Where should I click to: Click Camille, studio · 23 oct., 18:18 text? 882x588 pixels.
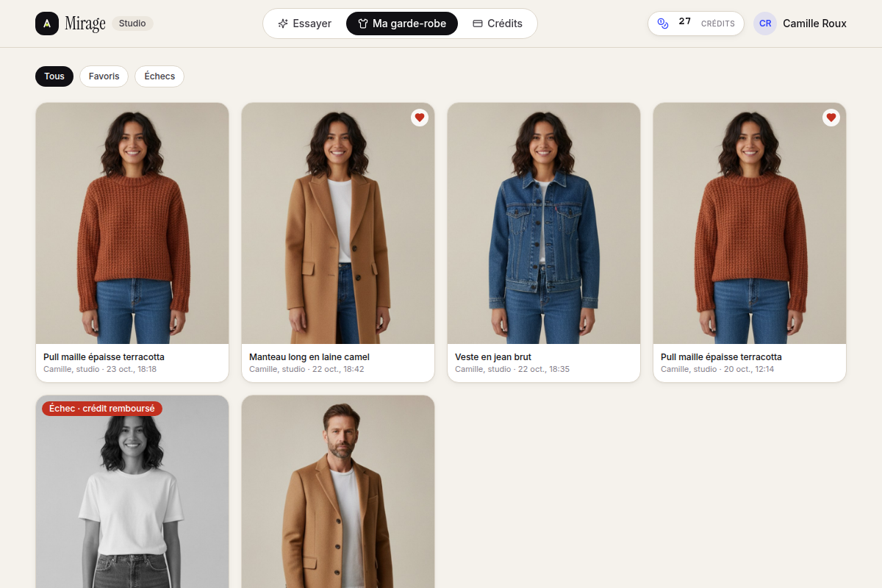(100, 369)
